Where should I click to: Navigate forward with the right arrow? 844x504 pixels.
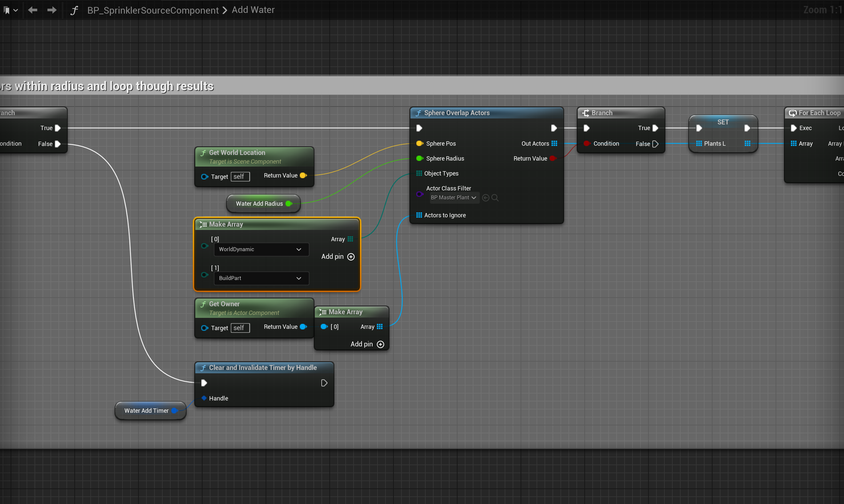pos(52,10)
